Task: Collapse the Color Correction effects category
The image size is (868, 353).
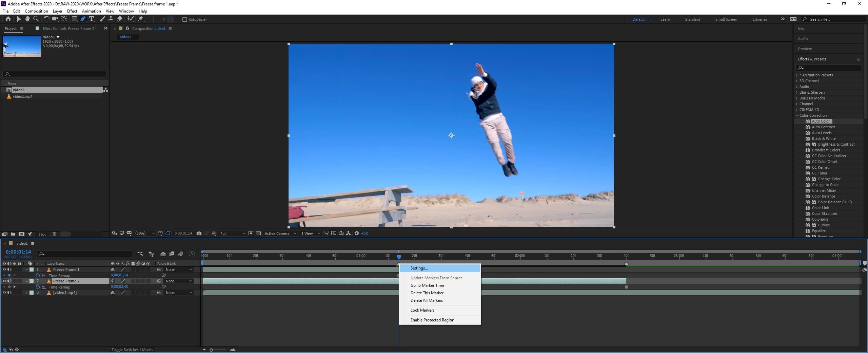Action: [x=797, y=115]
